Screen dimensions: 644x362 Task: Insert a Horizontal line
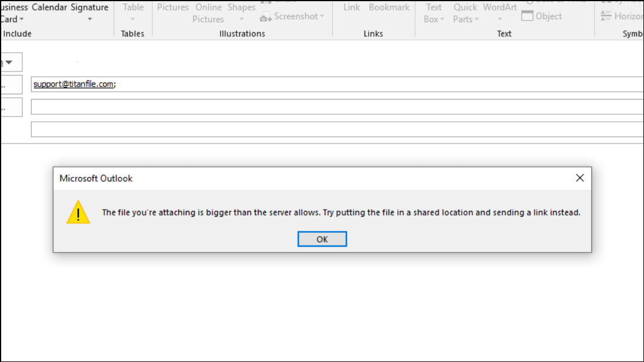621,16
